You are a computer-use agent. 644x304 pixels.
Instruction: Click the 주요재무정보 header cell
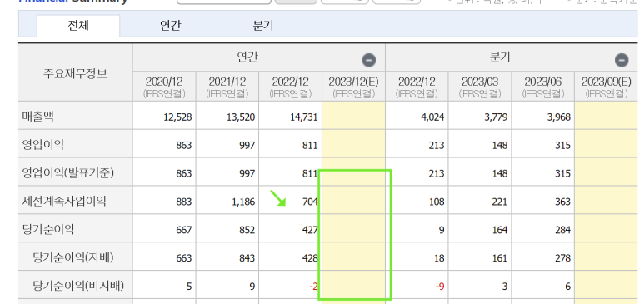[x=76, y=73]
